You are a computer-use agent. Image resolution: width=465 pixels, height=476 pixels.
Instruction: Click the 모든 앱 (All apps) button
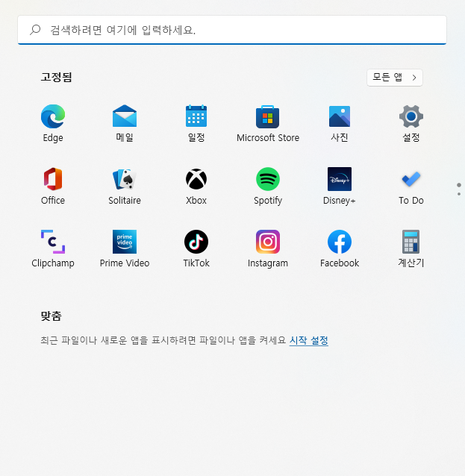(x=395, y=78)
